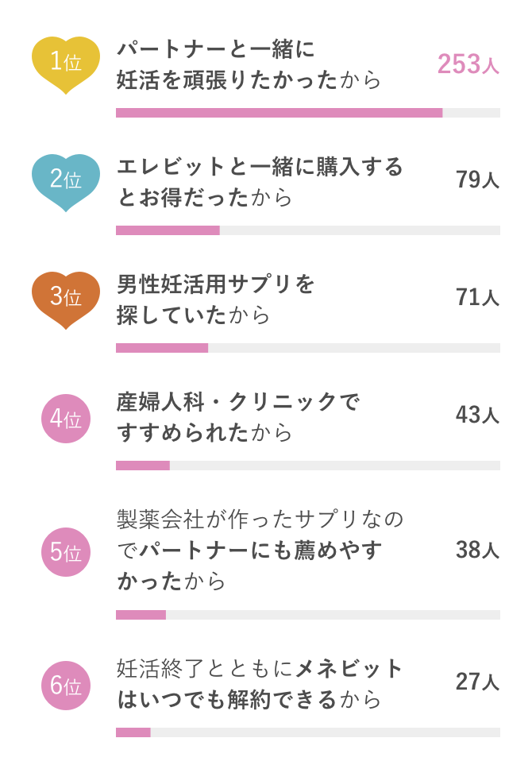
Task: Click text 産婦人科・クリニックですすめられたから
Action: point(237,418)
